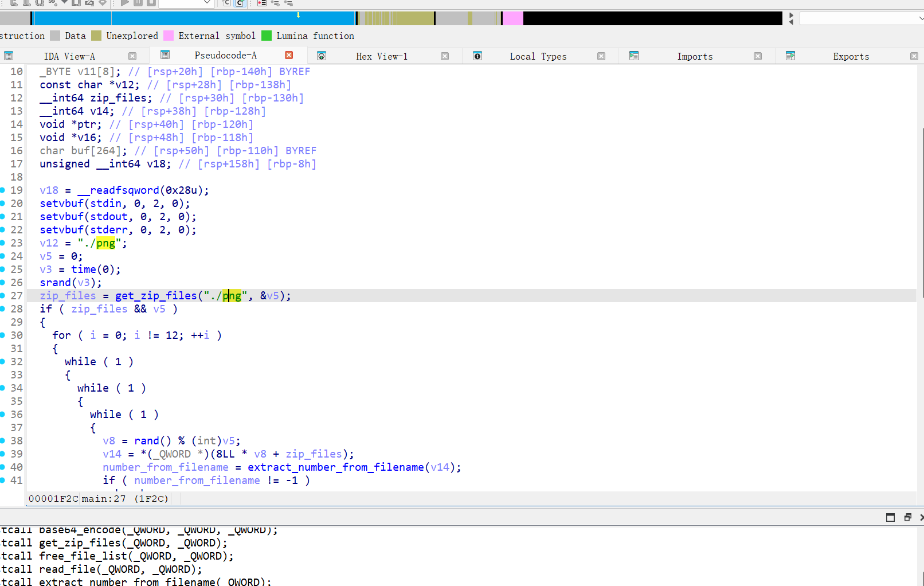The image size is (924, 586).
Task: Click tcall get_zip_files output line
Action: 114,543
